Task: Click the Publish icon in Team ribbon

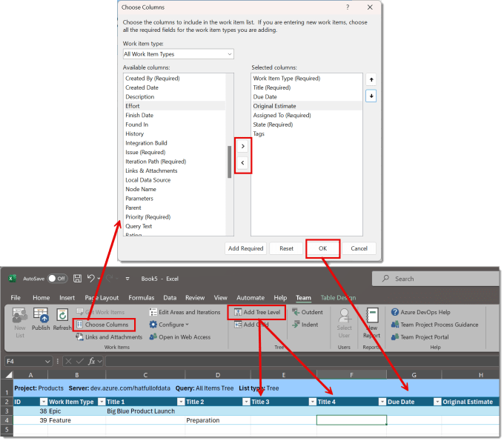Action: (41, 319)
